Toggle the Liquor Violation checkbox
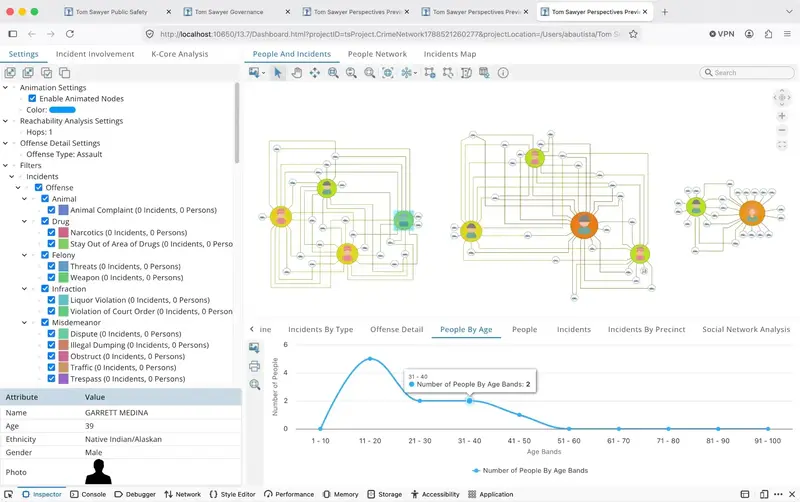800x502 pixels. pos(52,299)
